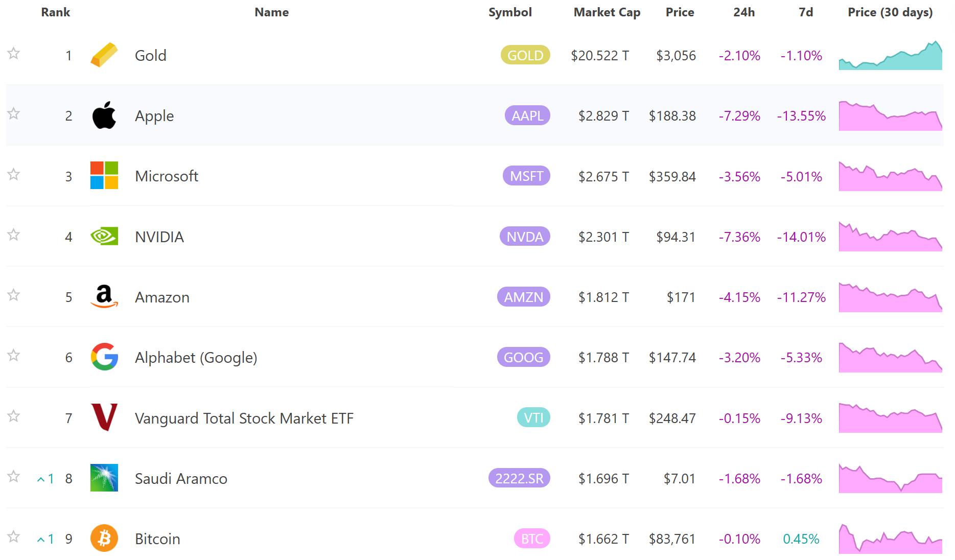Click rank-up arrow on Bitcoin row
The height and width of the screenshot is (560, 955).
pyautogui.click(x=41, y=540)
